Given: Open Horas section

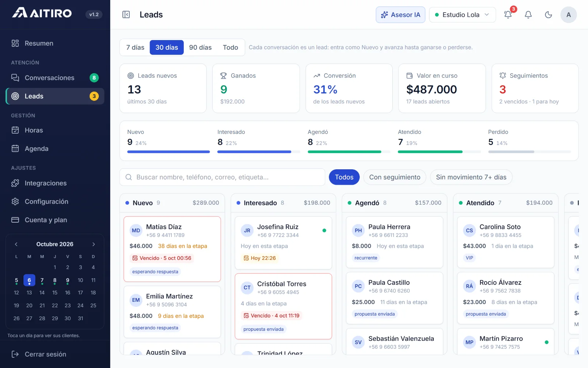Looking at the screenshot, I should [x=55, y=130].
